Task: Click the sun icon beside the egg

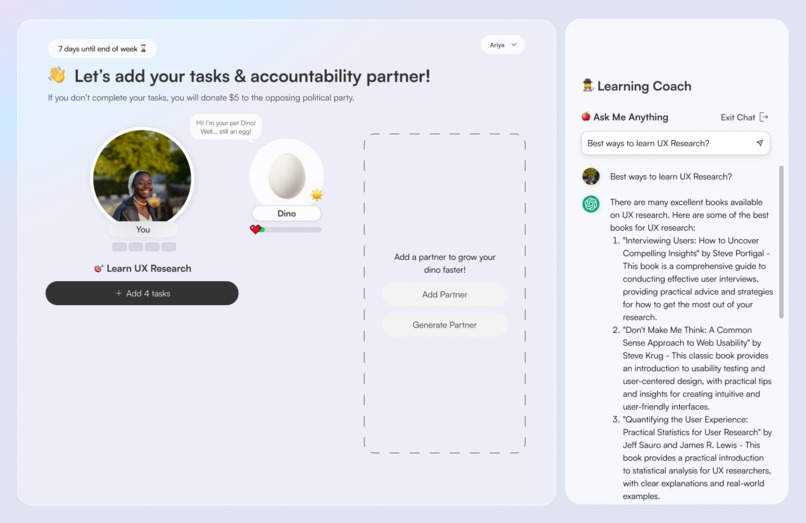Action: 317,195
